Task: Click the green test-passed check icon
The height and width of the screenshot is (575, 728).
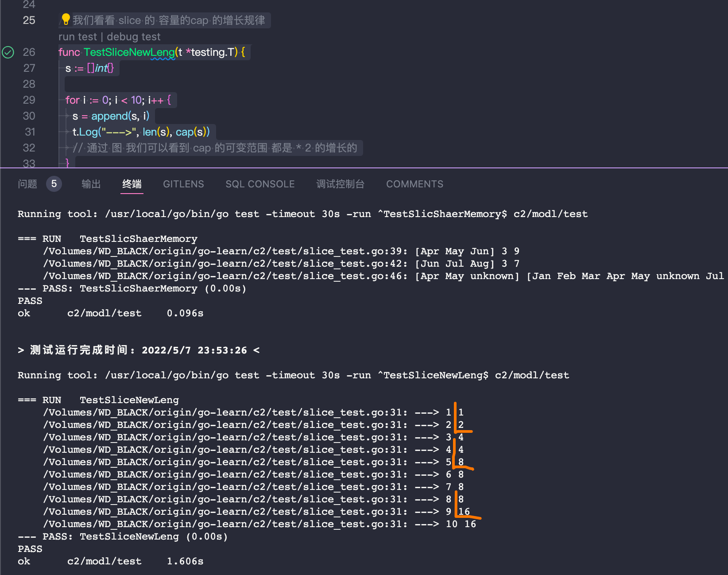Action: (8, 52)
